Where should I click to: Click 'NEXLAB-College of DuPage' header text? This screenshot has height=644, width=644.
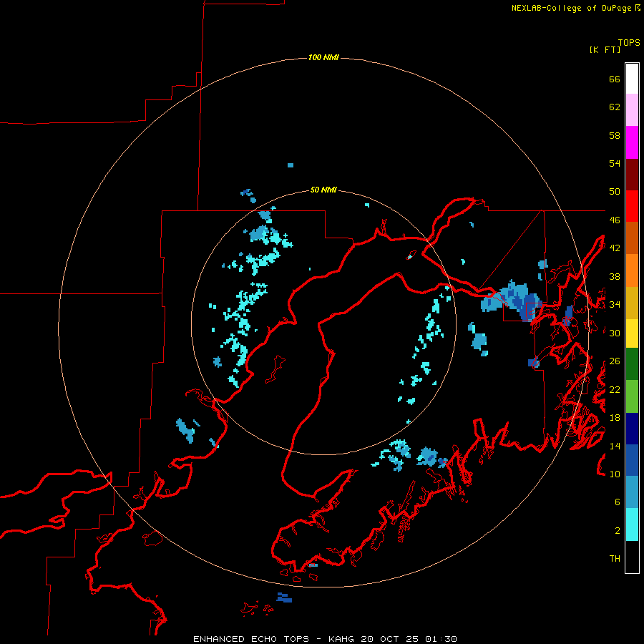click(571, 8)
